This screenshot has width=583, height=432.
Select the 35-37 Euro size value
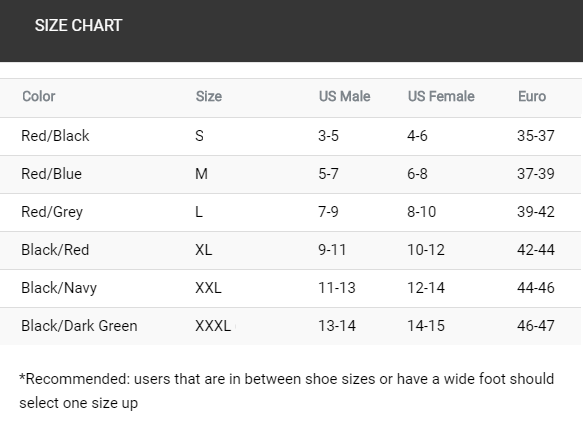coord(536,136)
